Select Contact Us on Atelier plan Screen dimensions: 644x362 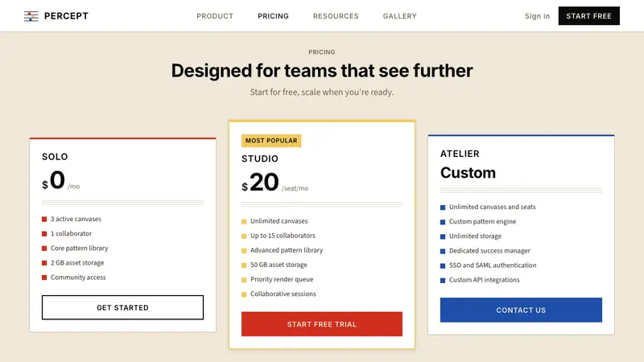(x=521, y=310)
